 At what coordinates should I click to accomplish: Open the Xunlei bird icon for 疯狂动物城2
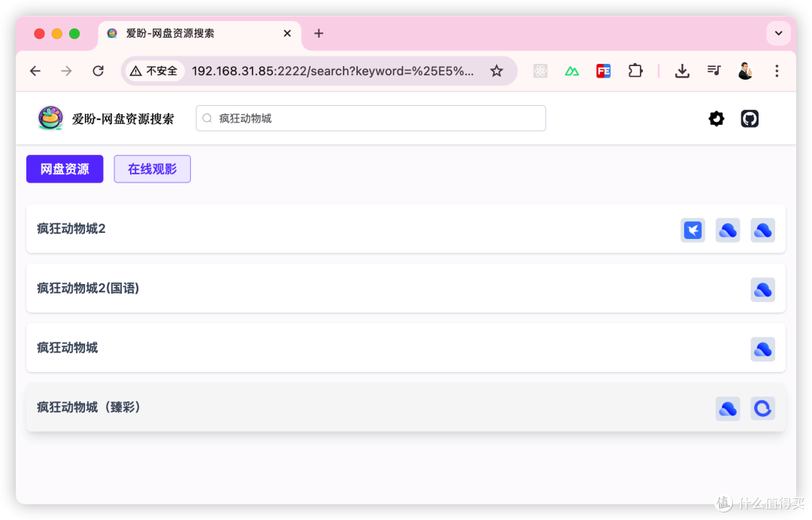pos(693,230)
